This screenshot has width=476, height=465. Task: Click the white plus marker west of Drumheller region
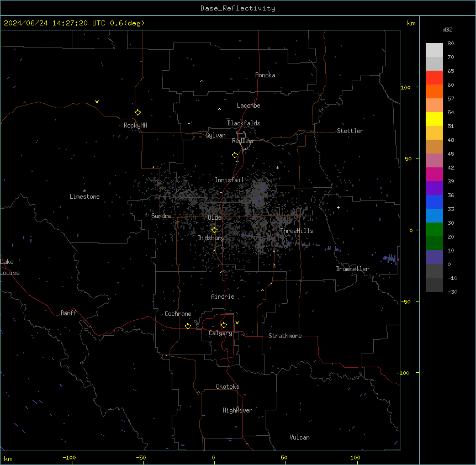point(338,207)
